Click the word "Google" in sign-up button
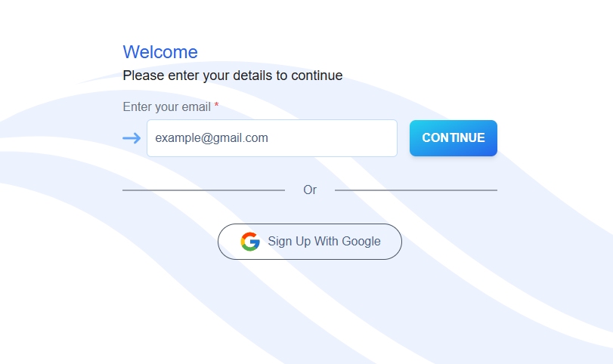The image size is (613, 364). click(x=361, y=242)
